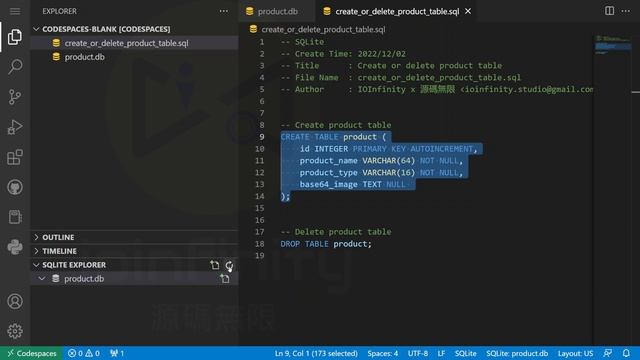
Task: Open the Extensions view
Action: click(15, 157)
